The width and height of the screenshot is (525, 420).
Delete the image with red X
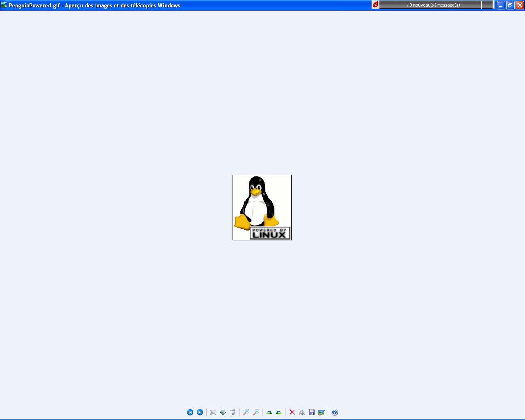click(292, 412)
